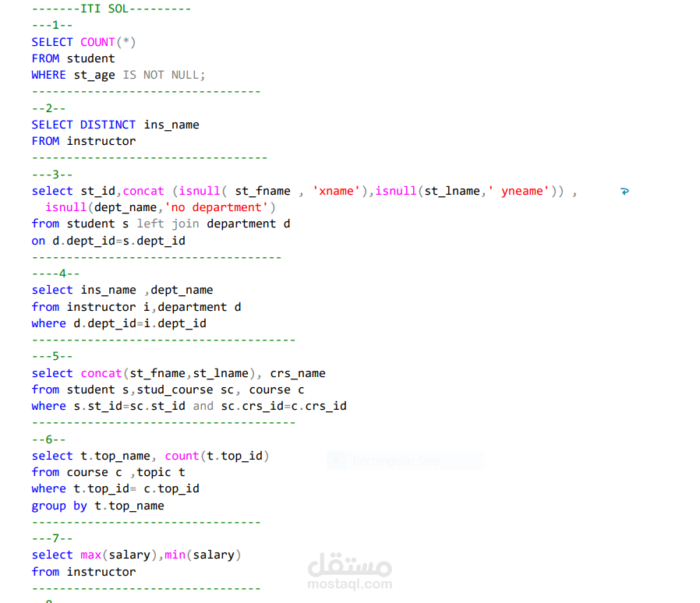This screenshot has height=603, width=700.
Task: Click 'from instructor' under query 7
Action: pyautogui.click(x=83, y=572)
